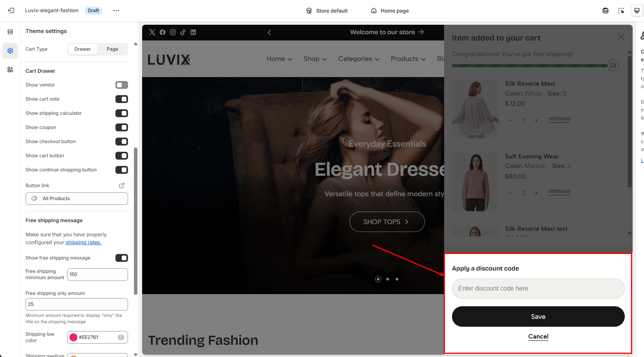Enable the Show vendor toggle

tap(122, 85)
